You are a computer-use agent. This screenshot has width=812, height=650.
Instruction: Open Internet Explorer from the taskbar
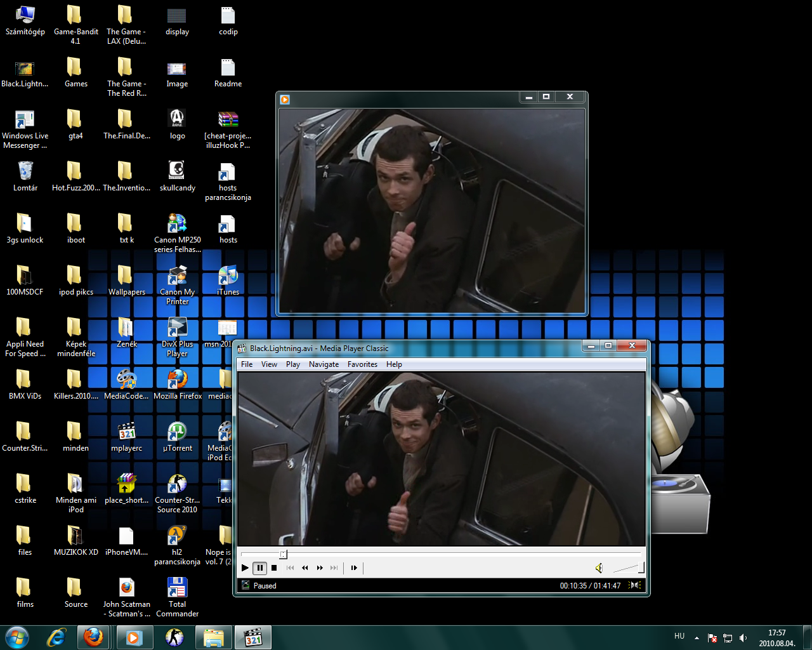(56, 637)
